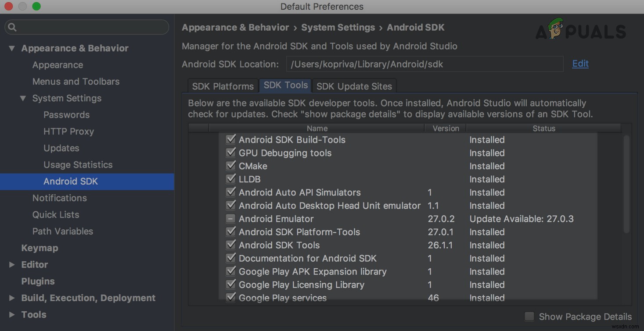Screen dimensions: 644x331
Task: Disable GPU Debugging tools package
Action: click(x=231, y=152)
